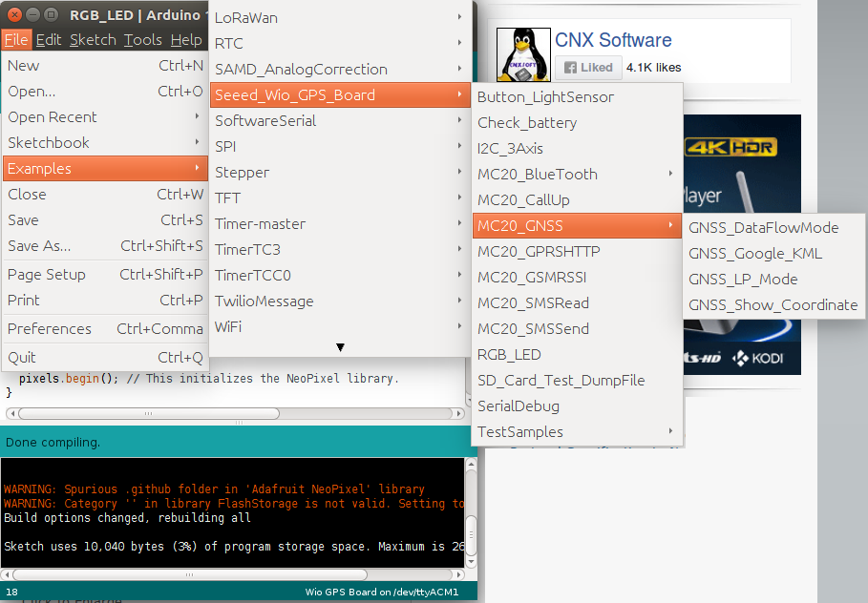The height and width of the screenshot is (603, 868).
Task: Expand the Open Recent submenu
Action: [105, 117]
